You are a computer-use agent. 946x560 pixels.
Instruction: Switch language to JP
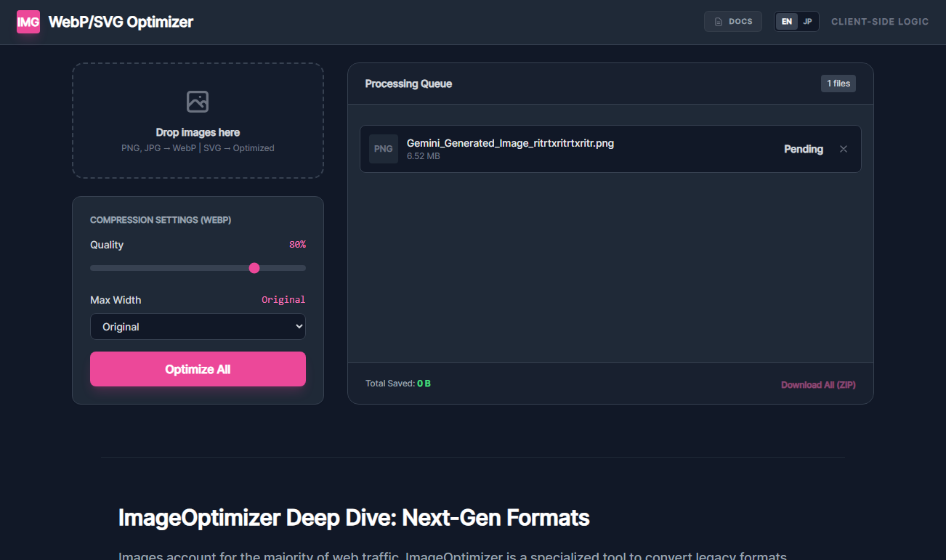click(x=807, y=21)
